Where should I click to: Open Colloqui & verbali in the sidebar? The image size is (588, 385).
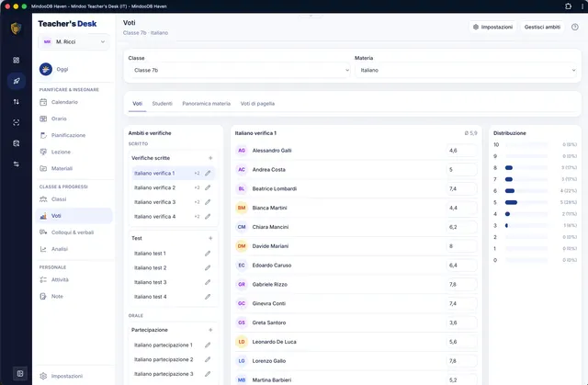[x=74, y=232]
